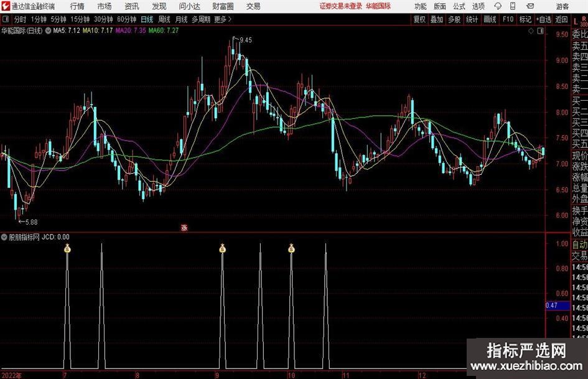This screenshot has height=379, width=588.
Task: Toggle the left sidebar panel icon
Action: tap(5, 19)
